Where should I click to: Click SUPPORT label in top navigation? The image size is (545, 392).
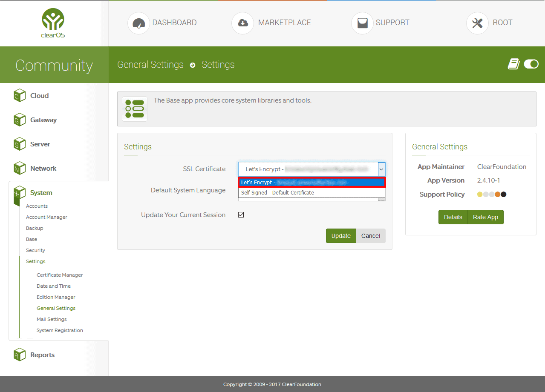point(392,23)
